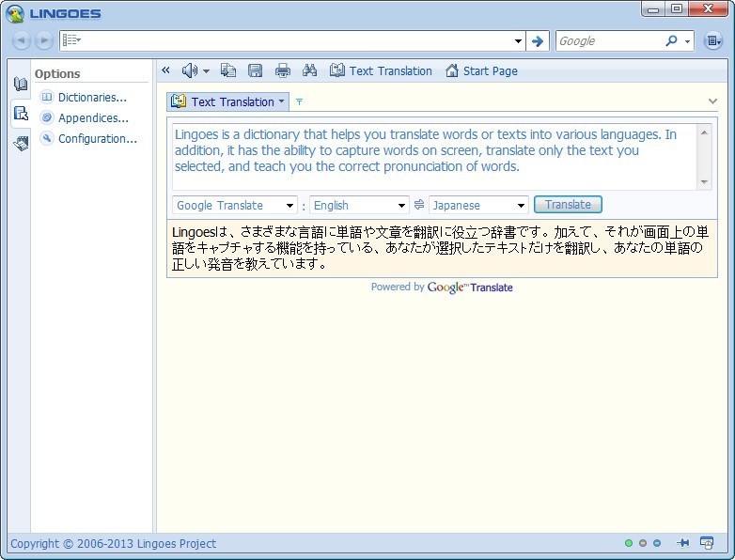Click the back navigation arrow

(x=21, y=40)
